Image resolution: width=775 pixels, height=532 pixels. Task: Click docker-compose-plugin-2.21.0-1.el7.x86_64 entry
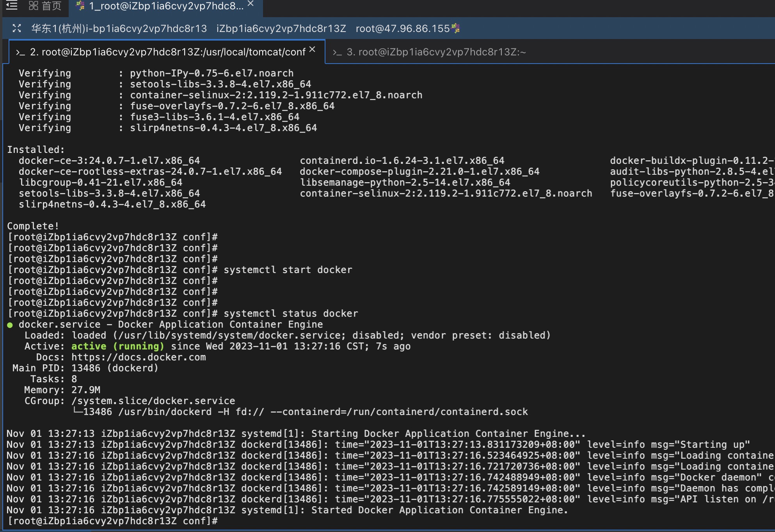point(419,172)
